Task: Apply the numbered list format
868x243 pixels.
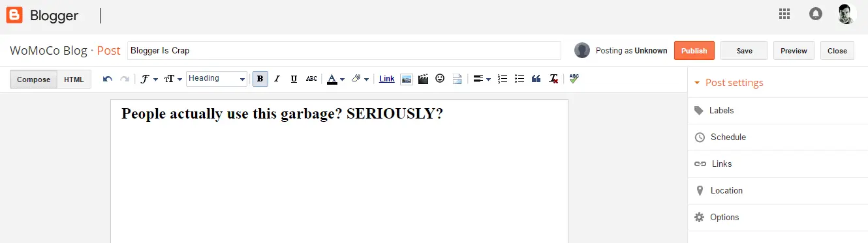Action: point(503,79)
